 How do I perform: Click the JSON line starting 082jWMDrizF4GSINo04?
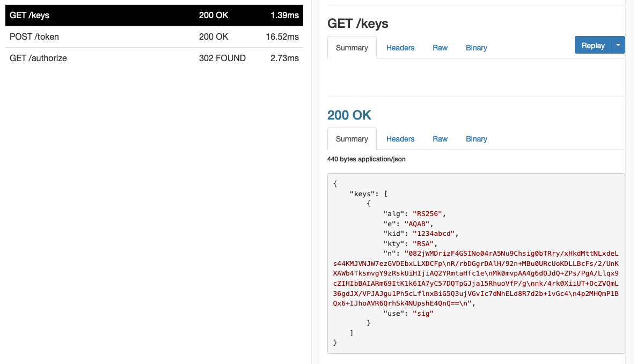point(511,254)
